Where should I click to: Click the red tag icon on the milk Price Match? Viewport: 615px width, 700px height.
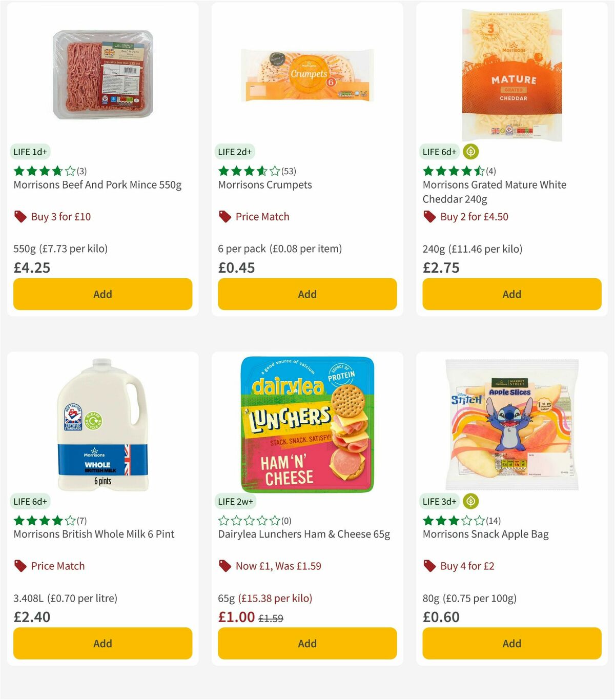click(x=19, y=566)
